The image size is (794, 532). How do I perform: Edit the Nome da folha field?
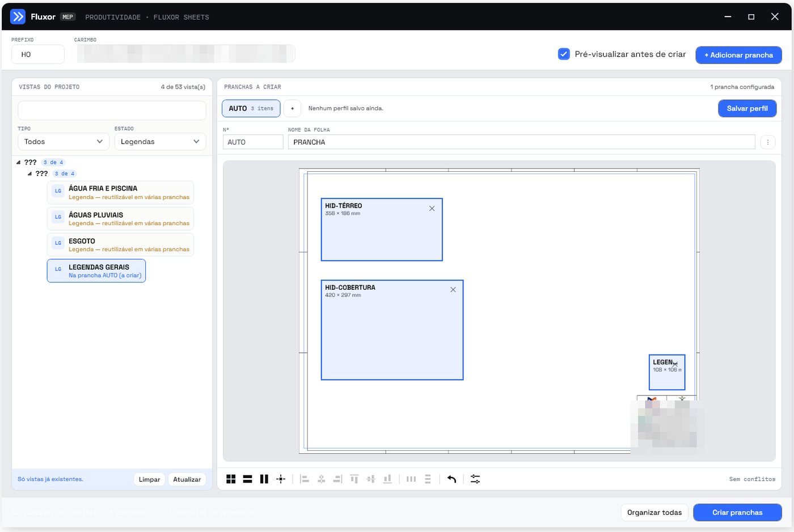522,142
